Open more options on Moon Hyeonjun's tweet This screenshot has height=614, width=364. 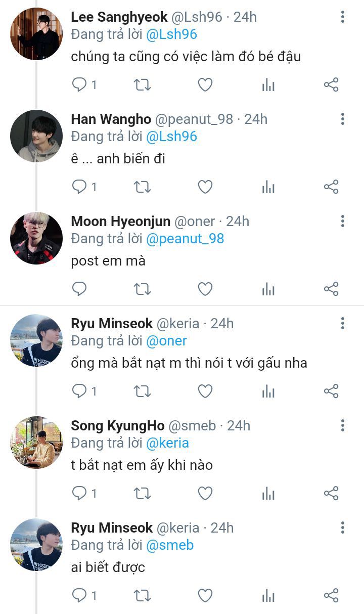[343, 221]
